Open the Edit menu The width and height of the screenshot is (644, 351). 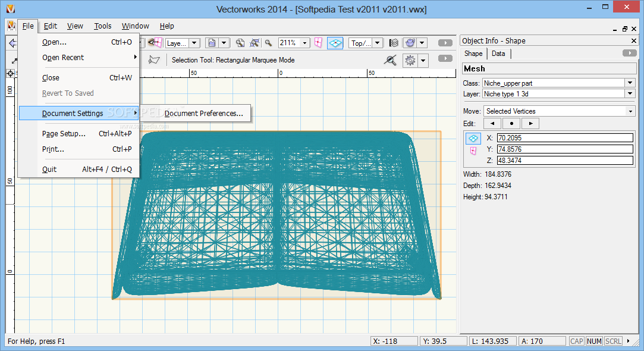tap(51, 26)
